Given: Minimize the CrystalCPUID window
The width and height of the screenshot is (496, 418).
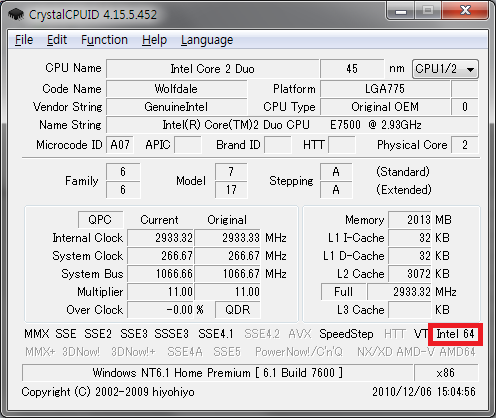Looking at the screenshot, I should pos(400,11).
